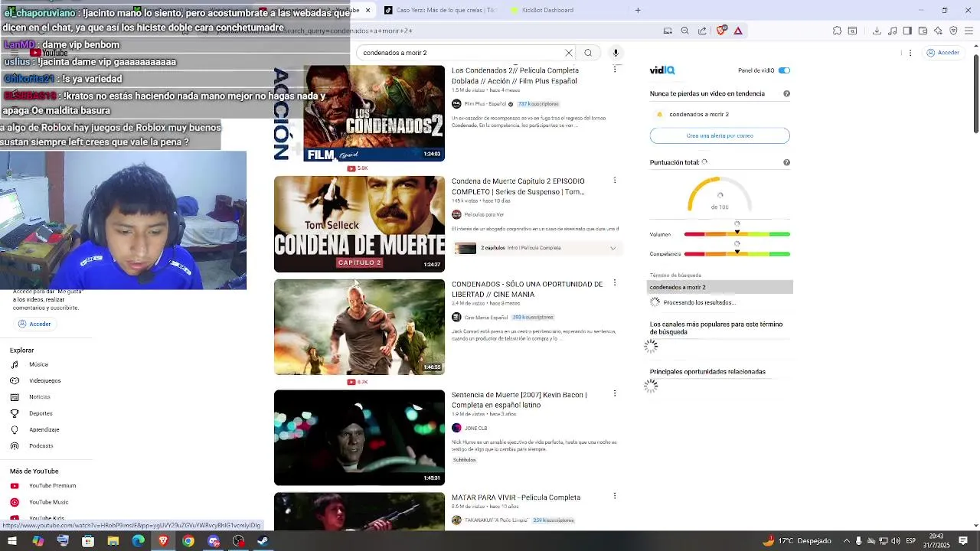Open the browser media playlist icon

(892, 31)
